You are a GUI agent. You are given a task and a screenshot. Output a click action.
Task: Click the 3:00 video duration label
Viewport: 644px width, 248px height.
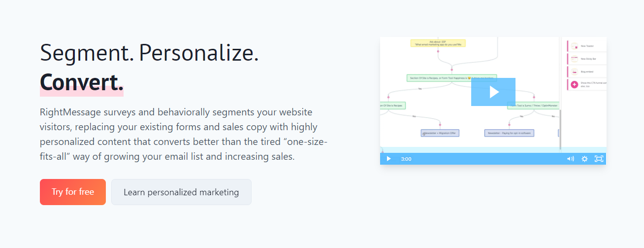pyautogui.click(x=406, y=159)
